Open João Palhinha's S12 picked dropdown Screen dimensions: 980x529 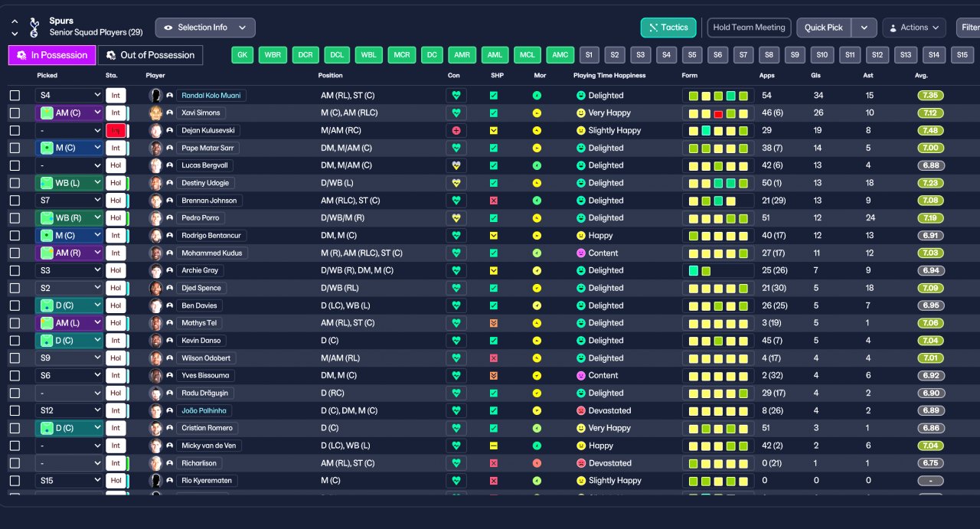pyautogui.click(x=69, y=411)
